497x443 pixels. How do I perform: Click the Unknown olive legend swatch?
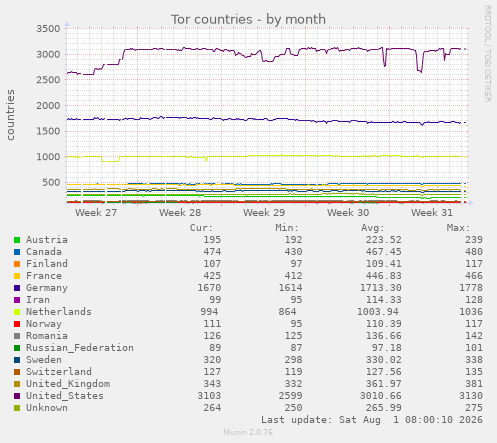click(17, 408)
